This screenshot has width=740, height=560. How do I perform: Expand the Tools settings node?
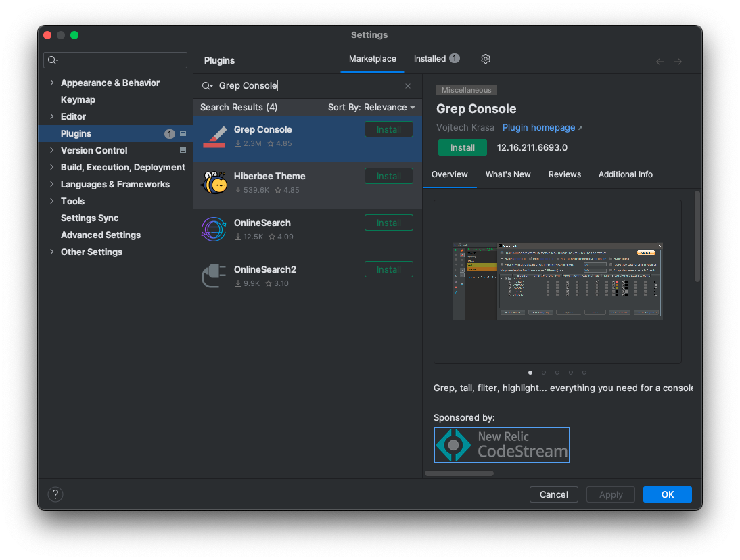pos(52,201)
